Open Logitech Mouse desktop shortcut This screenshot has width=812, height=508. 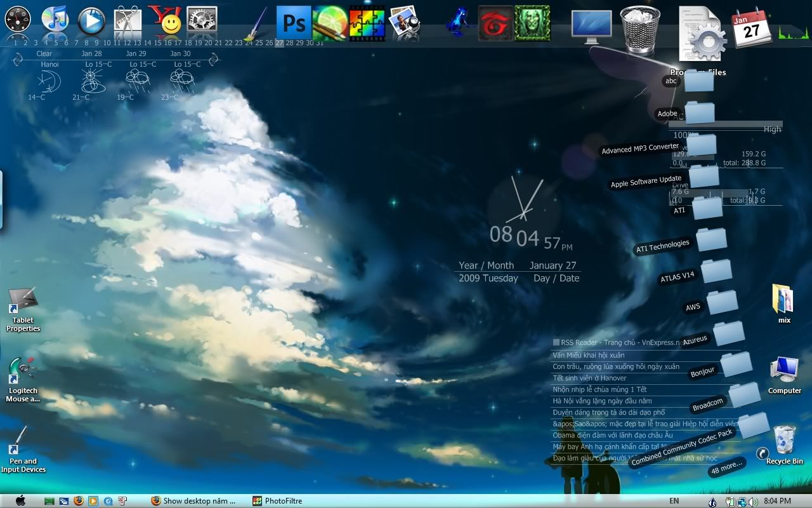tap(23, 380)
